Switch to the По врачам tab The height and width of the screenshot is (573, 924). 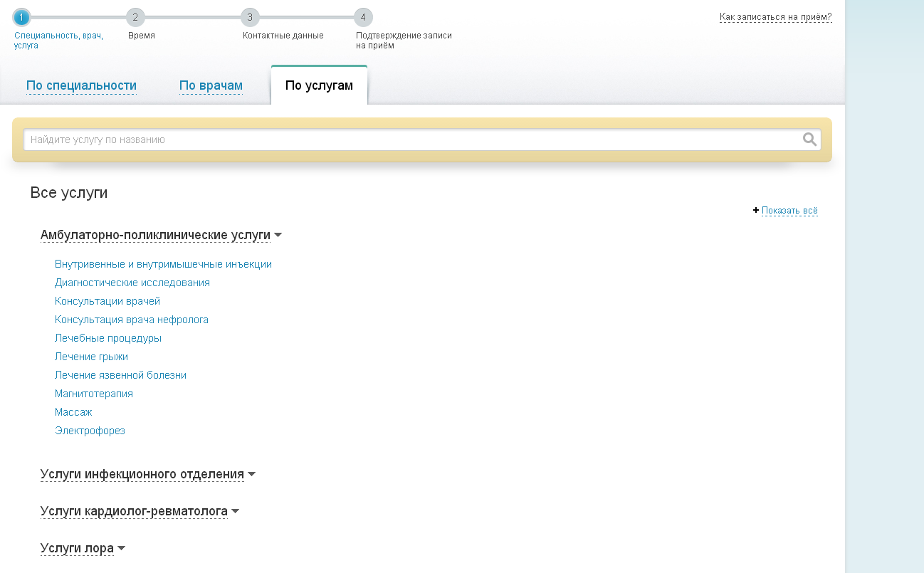211,86
